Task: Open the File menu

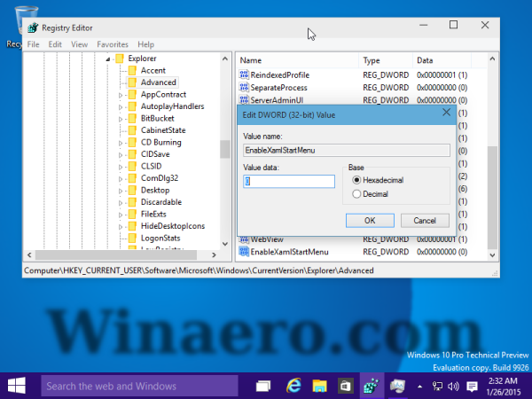Action: click(x=34, y=44)
